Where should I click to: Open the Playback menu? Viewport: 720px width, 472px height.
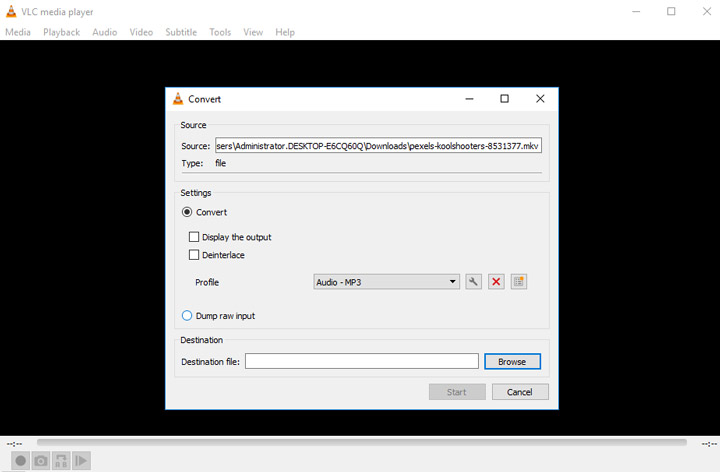pos(62,32)
